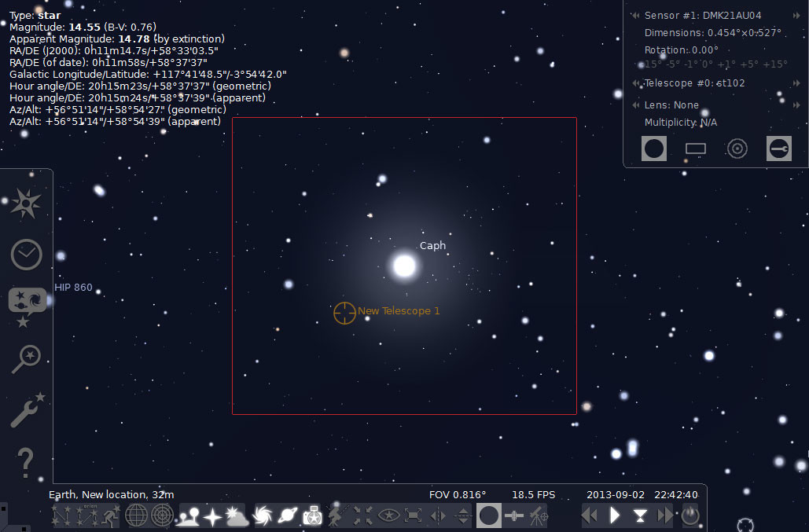Select next sensor after DMK21AU04
Screen dimensions: 809x532
[x=796, y=16]
